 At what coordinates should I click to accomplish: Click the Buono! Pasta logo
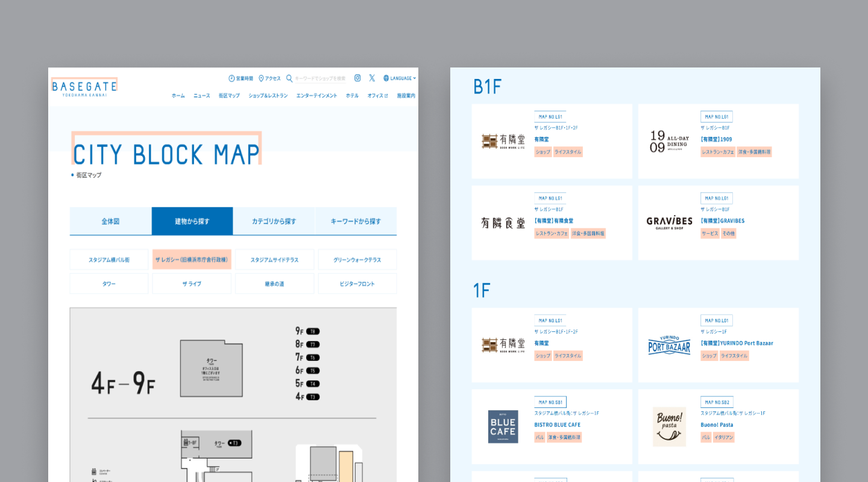point(669,427)
